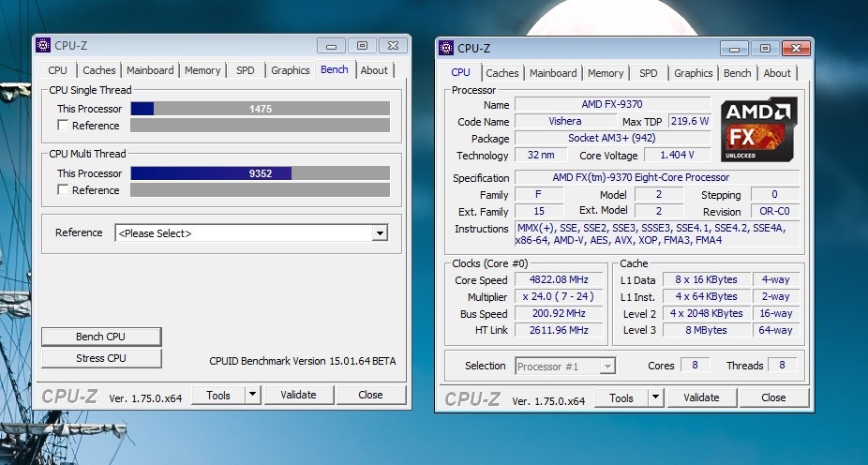Image resolution: width=868 pixels, height=465 pixels.
Task: Open the Tools dropdown arrow in the right CPU window
Action: click(x=655, y=397)
